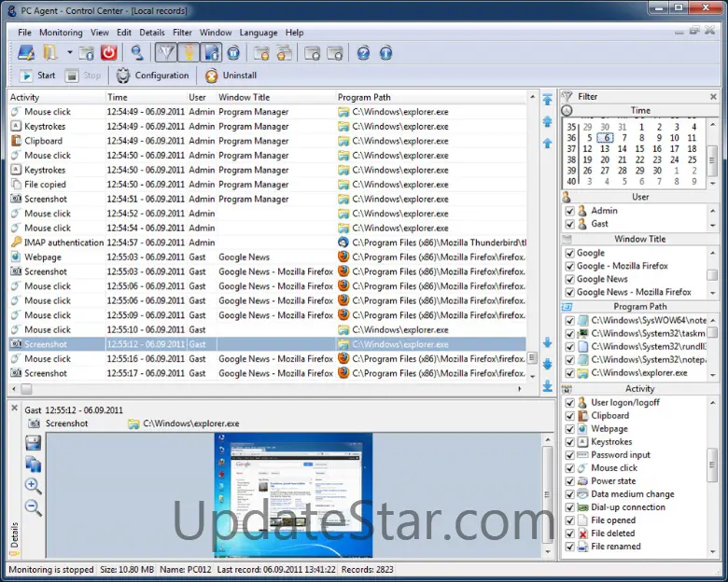Click the question mark help toolbar icon
Image resolution: width=728 pixels, height=582 pixels.
point(364,53)
